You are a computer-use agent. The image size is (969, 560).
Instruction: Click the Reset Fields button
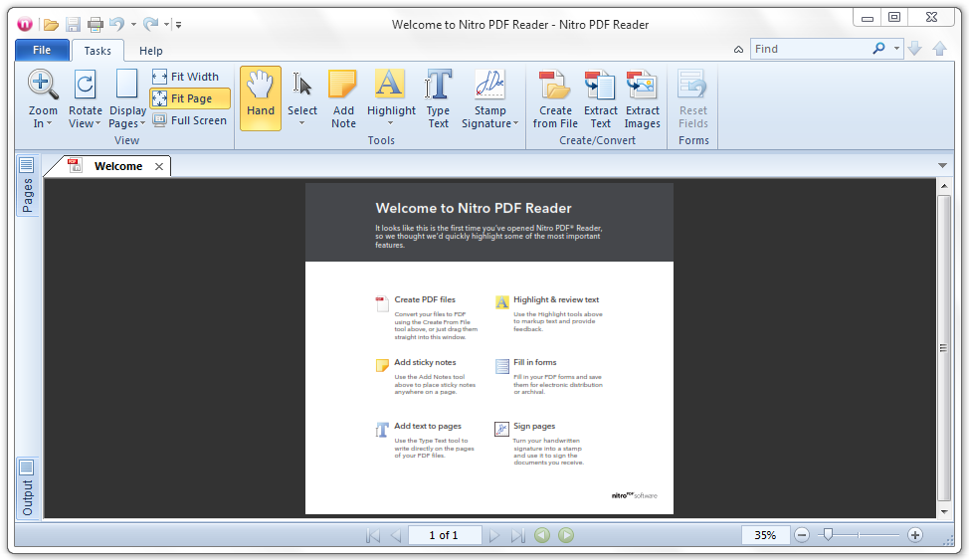(x=692, y=98)
